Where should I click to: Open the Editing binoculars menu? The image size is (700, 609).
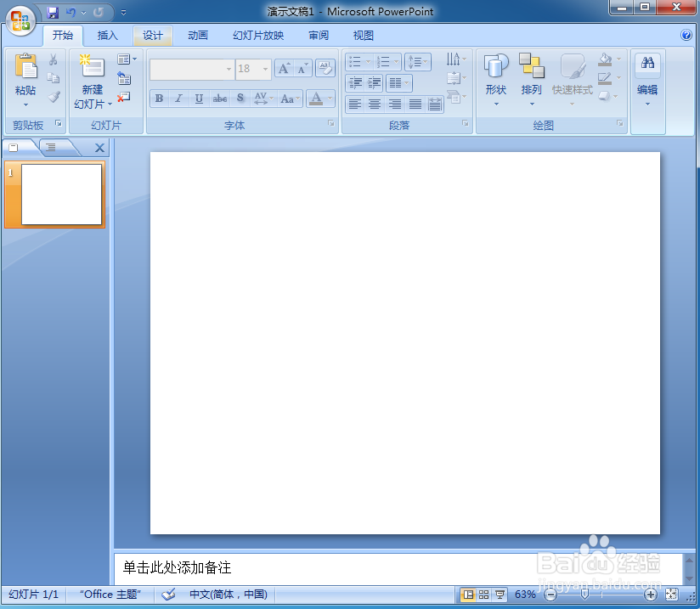tap(647, 81)
